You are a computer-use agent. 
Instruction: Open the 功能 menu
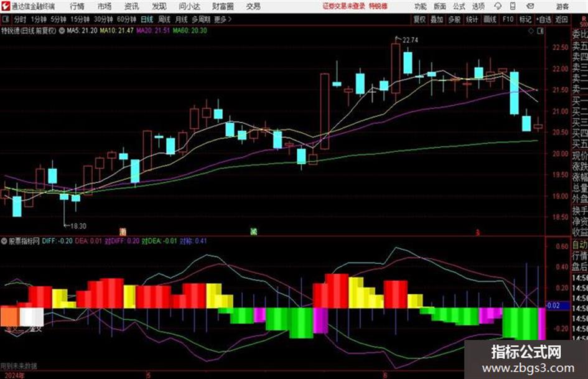pos(421,6)
